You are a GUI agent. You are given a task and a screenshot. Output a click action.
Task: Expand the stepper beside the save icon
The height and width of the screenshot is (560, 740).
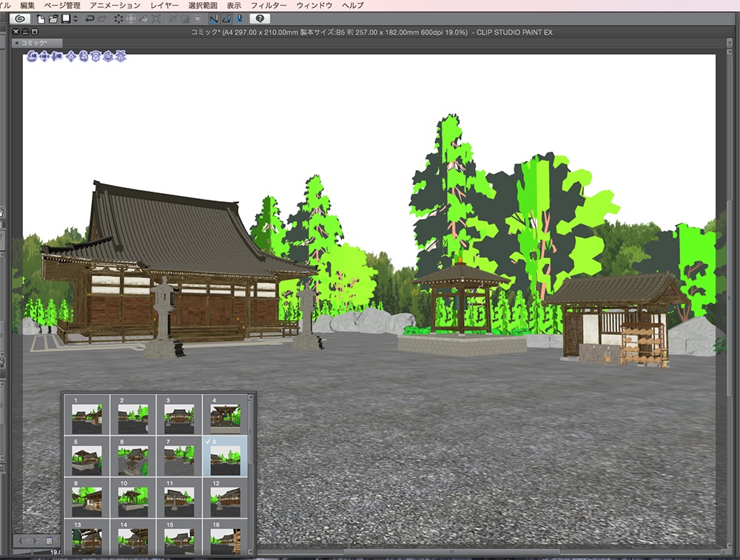click(74, 19)
